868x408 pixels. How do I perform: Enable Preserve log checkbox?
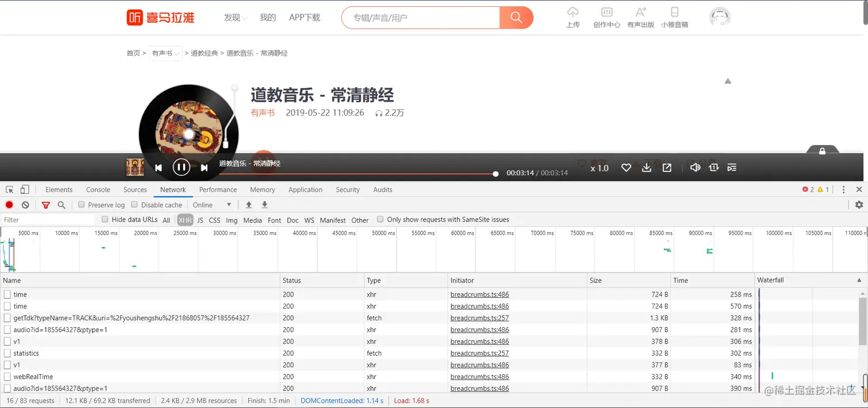[x=82, y=204]
